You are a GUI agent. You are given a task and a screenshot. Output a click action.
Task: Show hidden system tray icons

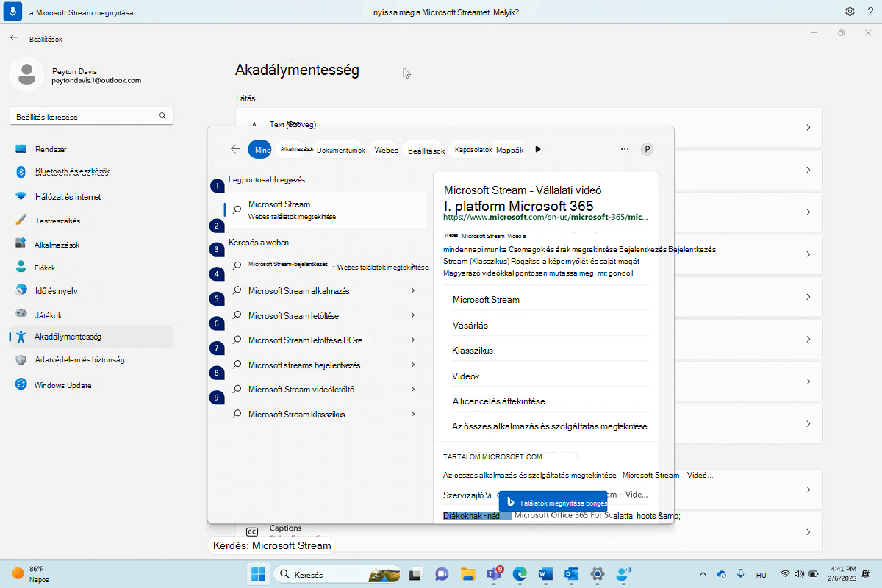(x=703, y=574)
